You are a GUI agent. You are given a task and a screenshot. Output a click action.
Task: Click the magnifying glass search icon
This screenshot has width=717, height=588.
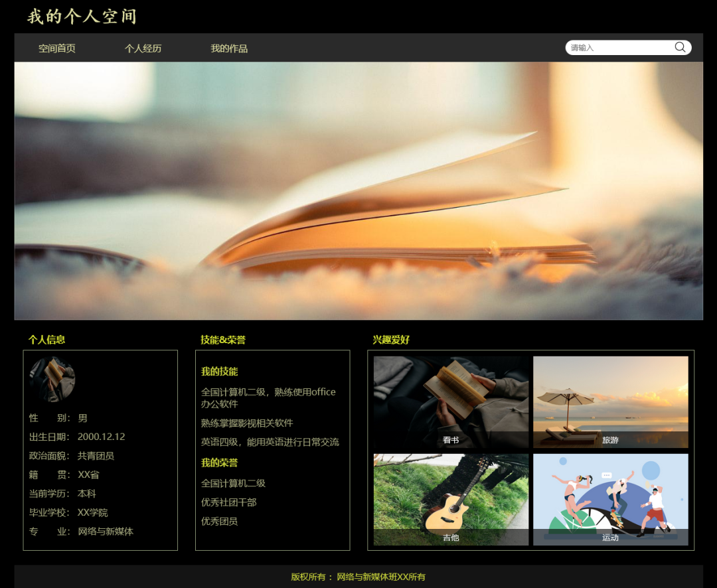(680, 47)
